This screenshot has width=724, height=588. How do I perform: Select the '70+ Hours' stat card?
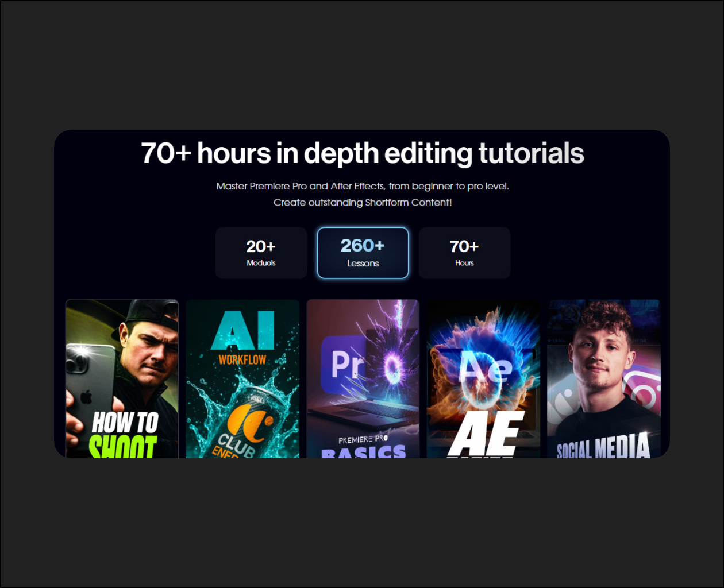tap(464, 253)
